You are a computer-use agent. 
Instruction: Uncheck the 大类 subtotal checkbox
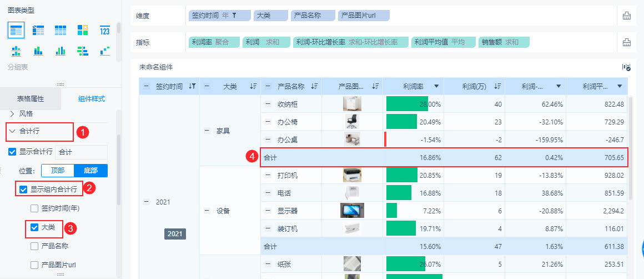pyautogui.click(x=34, y=227)
